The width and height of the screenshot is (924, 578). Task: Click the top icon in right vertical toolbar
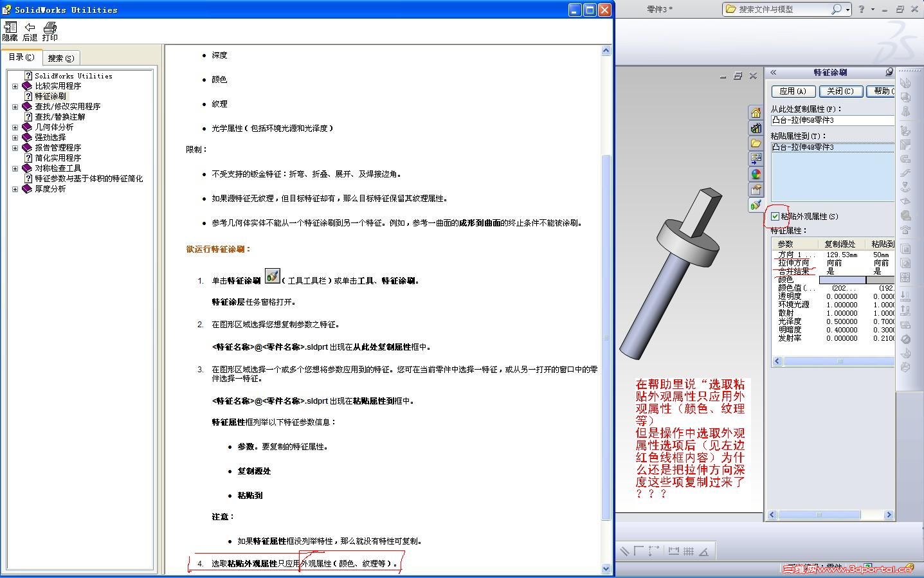point(905,83)
